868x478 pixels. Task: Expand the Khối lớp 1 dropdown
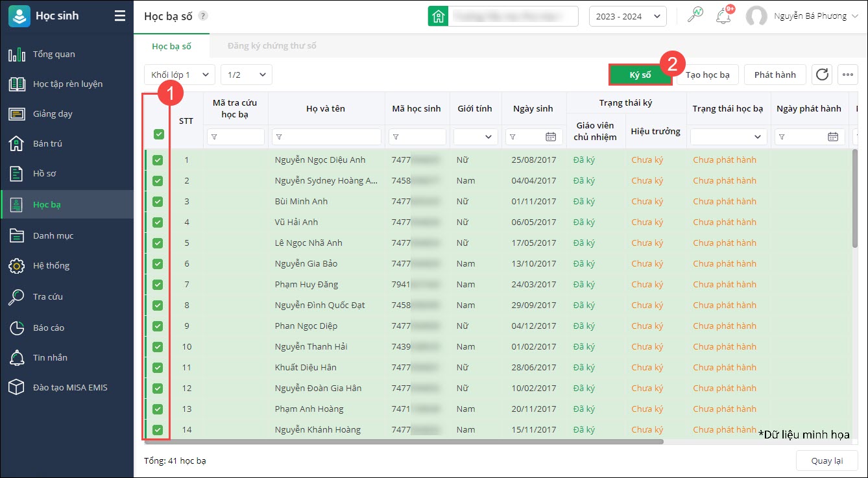click(x=179, y=75)
